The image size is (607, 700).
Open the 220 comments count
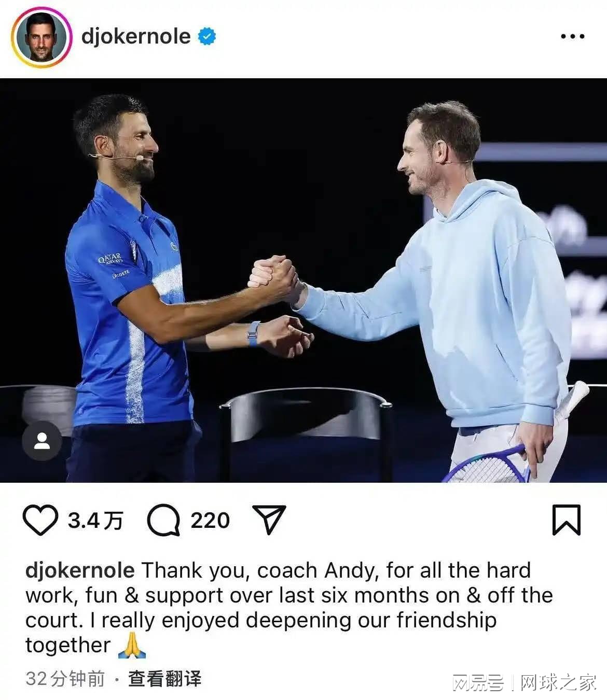pos(210,520)
